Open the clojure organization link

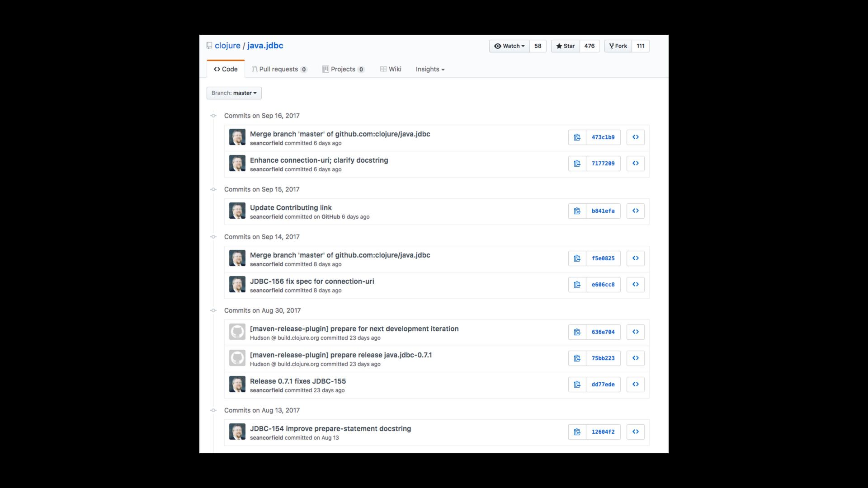[227, 46]
